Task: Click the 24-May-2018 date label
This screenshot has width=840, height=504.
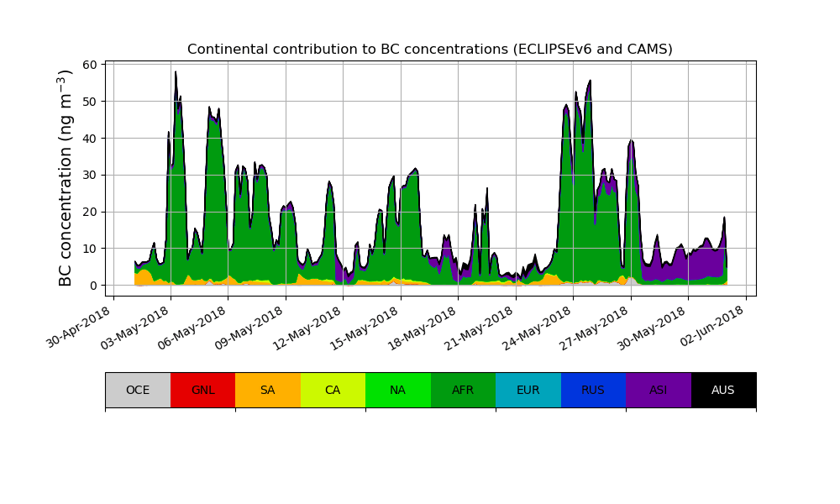Action: pyautogui.click(x=538, y=327)
